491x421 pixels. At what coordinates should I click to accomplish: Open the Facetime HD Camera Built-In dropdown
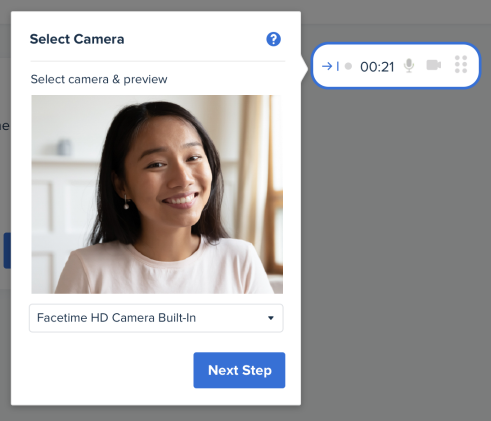[156, 318]
